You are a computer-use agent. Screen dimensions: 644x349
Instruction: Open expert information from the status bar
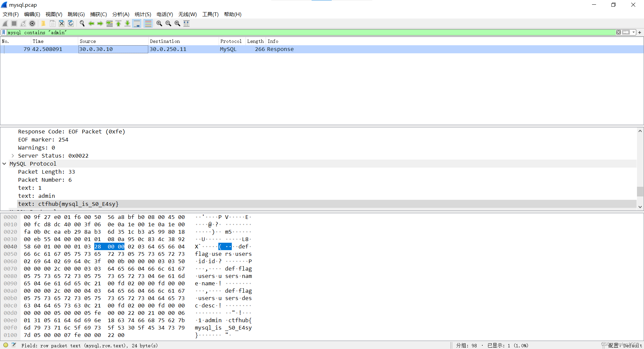point(5,345)
